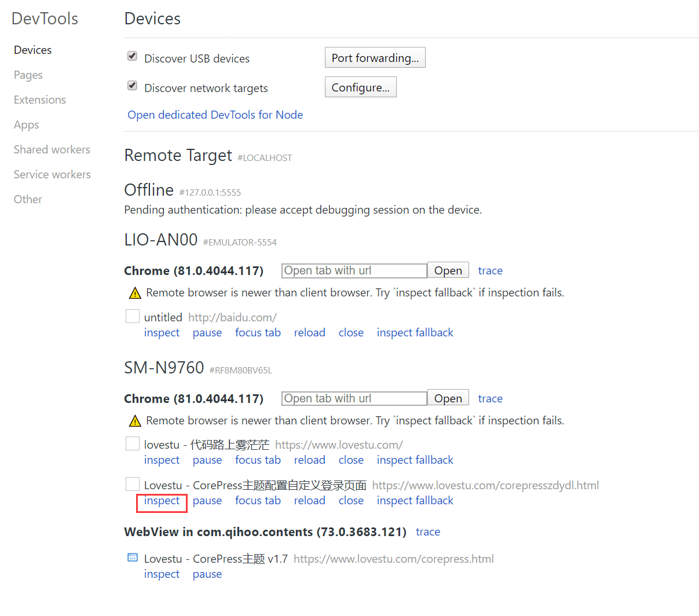Click the favicon placeholder beside untitled baidu.com

[x=133, y=316]
